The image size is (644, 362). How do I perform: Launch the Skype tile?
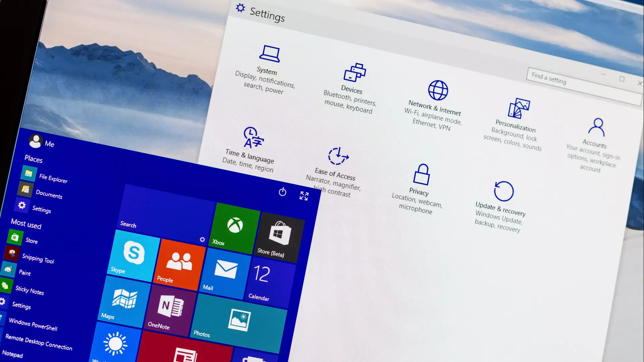point(133,256)
